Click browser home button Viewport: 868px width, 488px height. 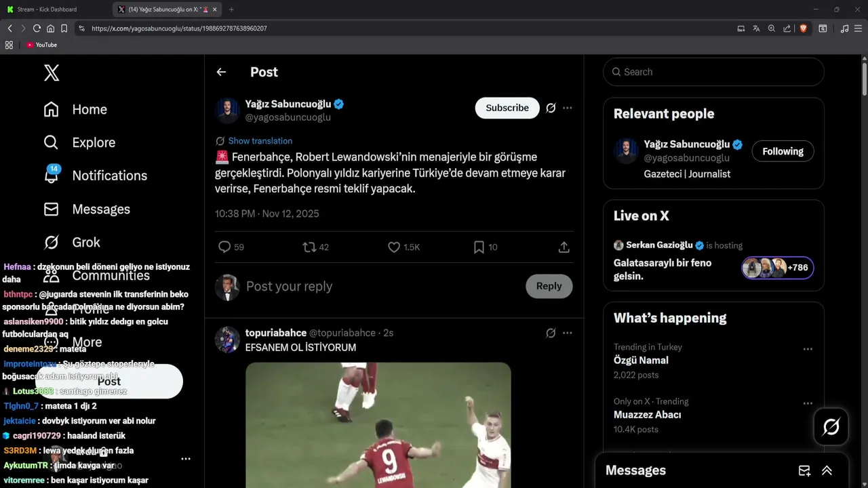click(x=50, y=28)
